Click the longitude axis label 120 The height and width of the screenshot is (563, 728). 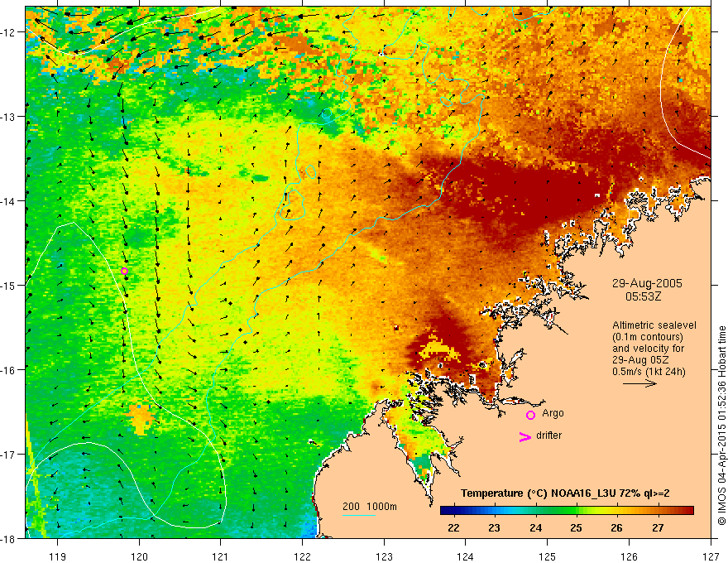[139, 556]
